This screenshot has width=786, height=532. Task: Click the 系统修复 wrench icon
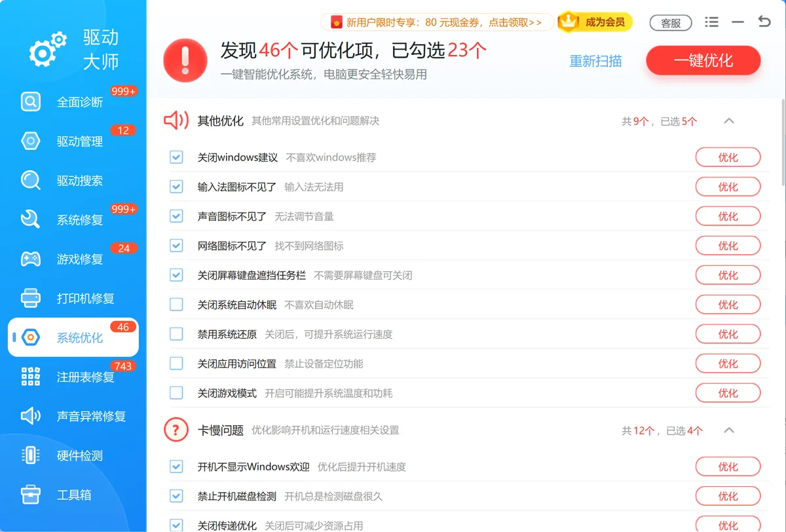[31, 219]
